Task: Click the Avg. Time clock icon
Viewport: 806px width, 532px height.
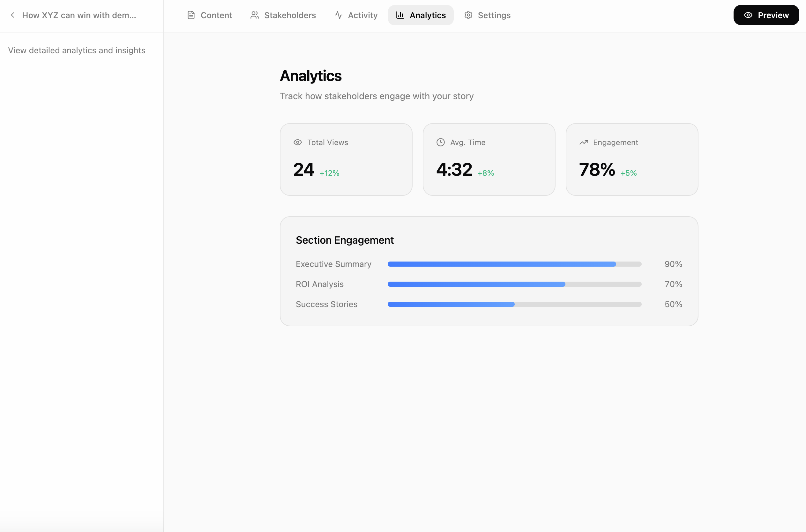Action: 441,143
